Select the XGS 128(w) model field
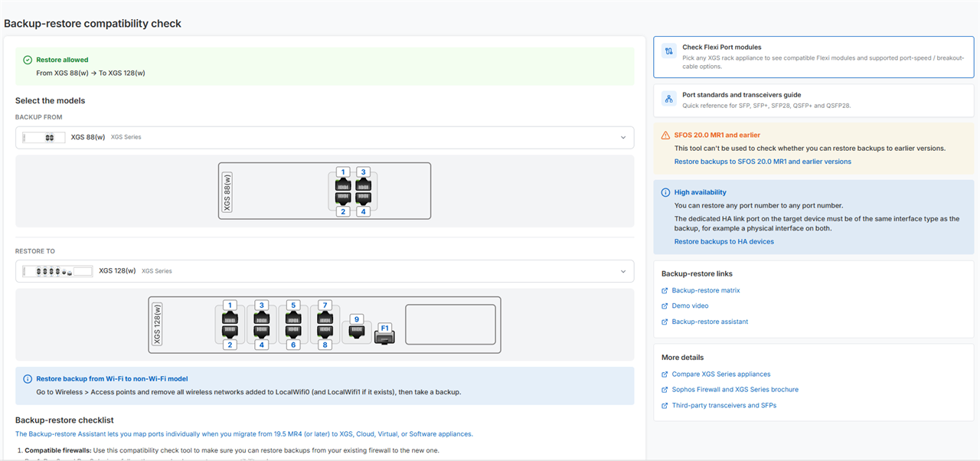Viewport: 980px width, 461px height. tap(325, 271)
